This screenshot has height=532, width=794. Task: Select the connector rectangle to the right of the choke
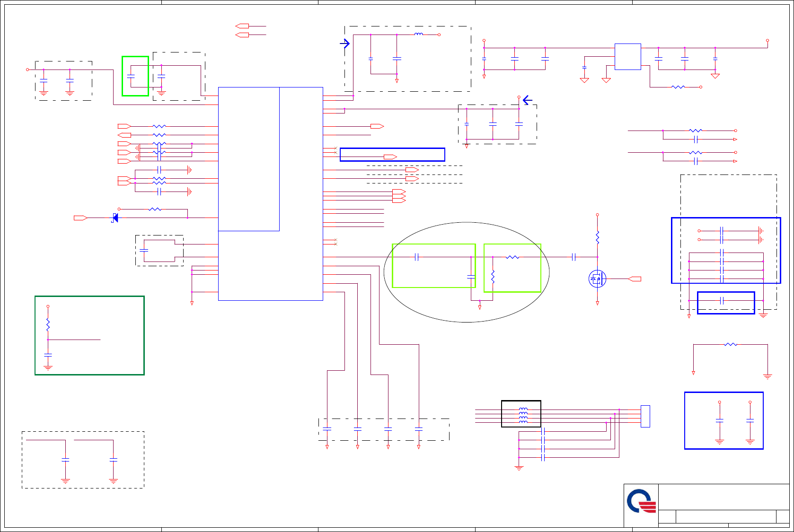645,416
